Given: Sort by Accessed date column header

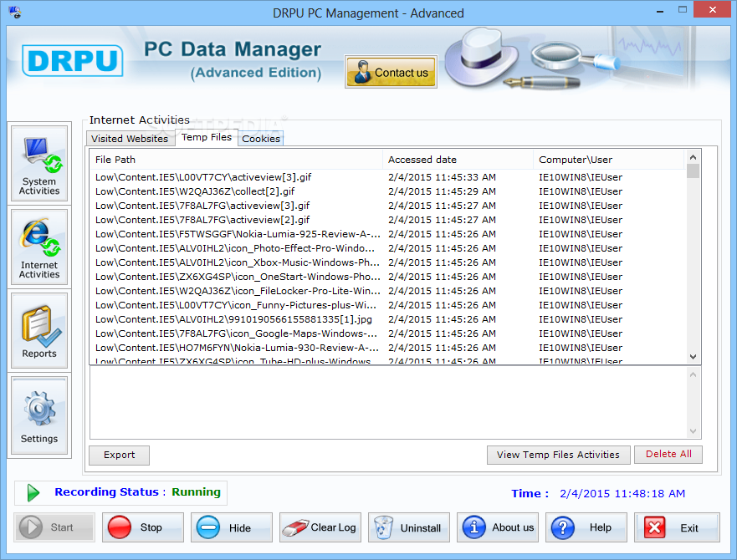Looking at the screenshot, I should coord(458,160).
